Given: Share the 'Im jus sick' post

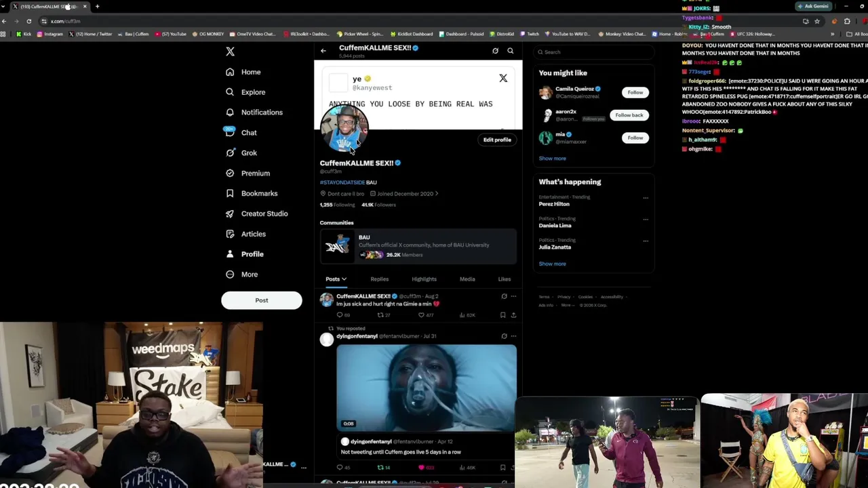Looking at the screenshot, I should 513,315.
